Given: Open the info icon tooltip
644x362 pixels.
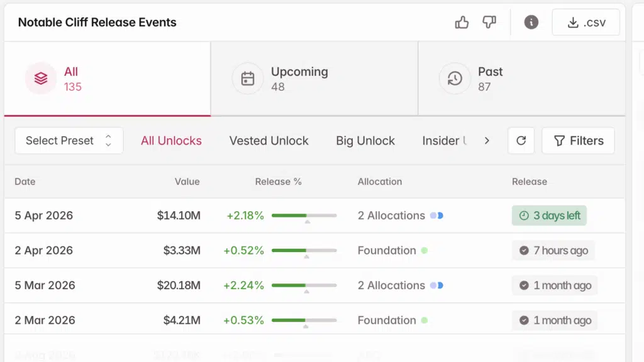Looking at the screenshot, I should point(531,23).
